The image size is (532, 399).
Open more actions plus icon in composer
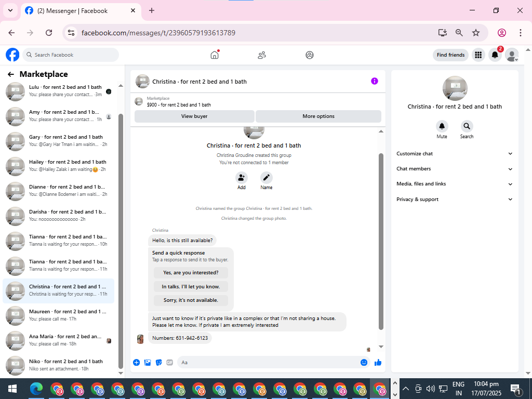pyautogui.click(x=137, y=362)
